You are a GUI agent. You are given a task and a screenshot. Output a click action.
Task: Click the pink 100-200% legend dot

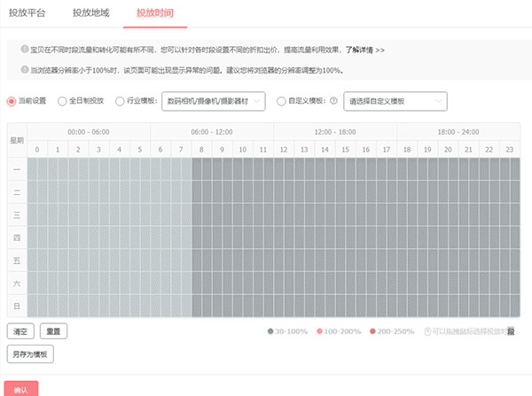(319, 331)
